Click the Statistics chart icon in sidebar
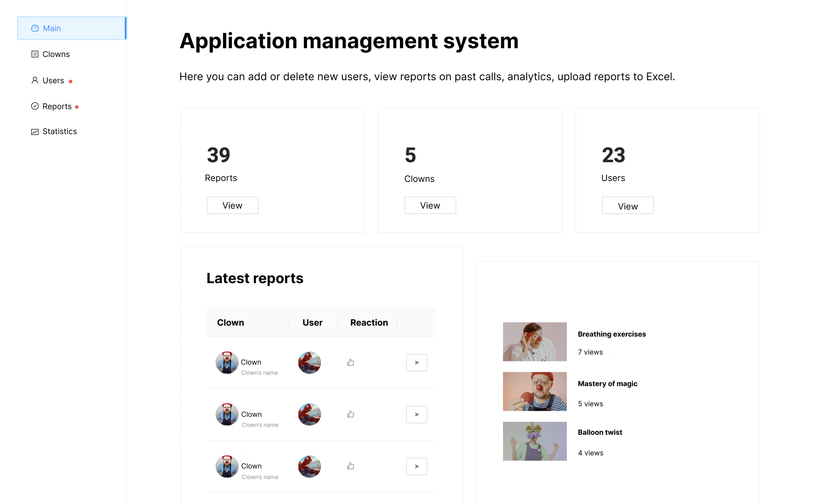824x504 pixels. [x=35, y=132]
